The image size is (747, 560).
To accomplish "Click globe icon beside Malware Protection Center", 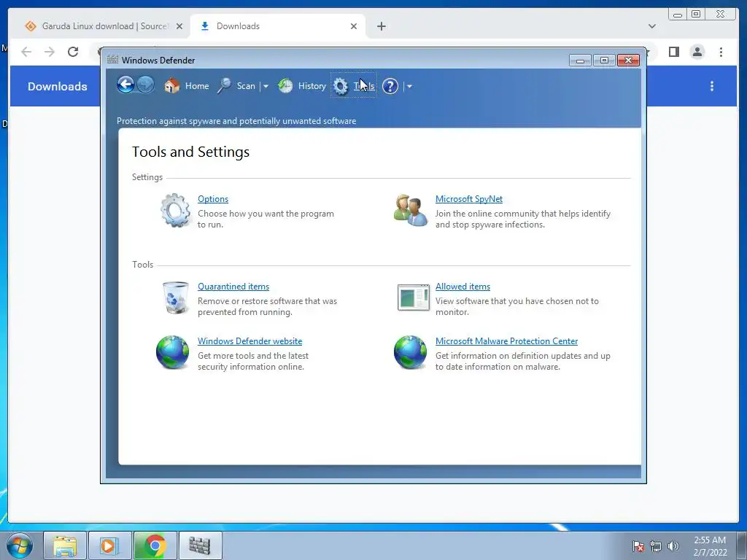I will click(410, 352).
